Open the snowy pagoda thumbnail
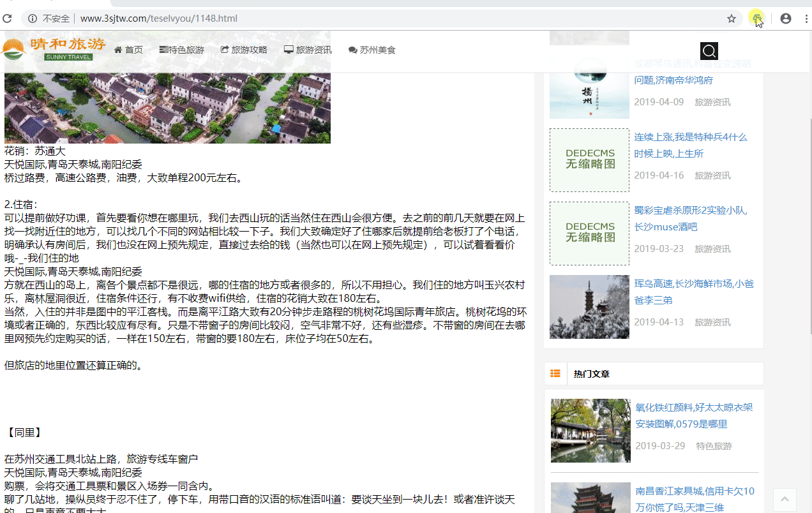 [589, 307]
